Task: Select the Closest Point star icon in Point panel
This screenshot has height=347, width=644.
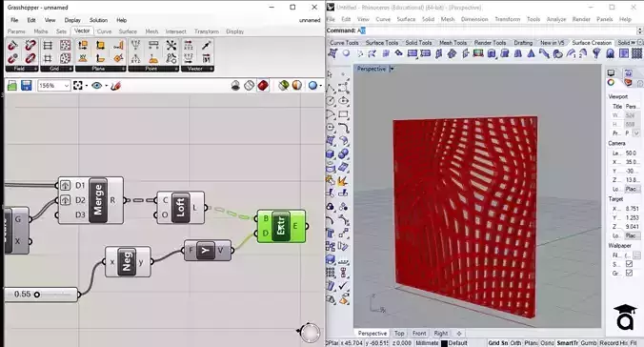Action: coord(171,45)
